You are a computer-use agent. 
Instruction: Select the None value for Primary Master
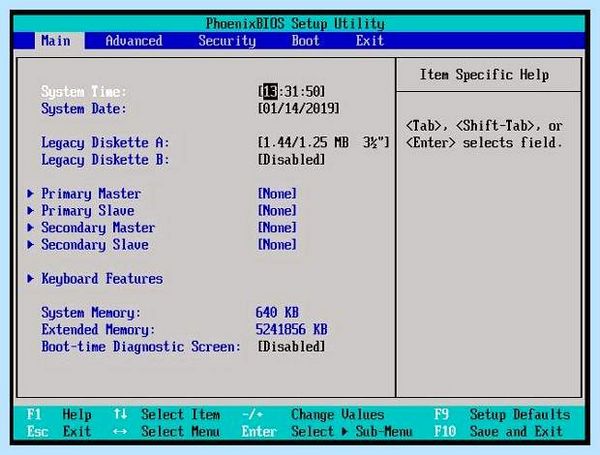click(x=277, y=194)
